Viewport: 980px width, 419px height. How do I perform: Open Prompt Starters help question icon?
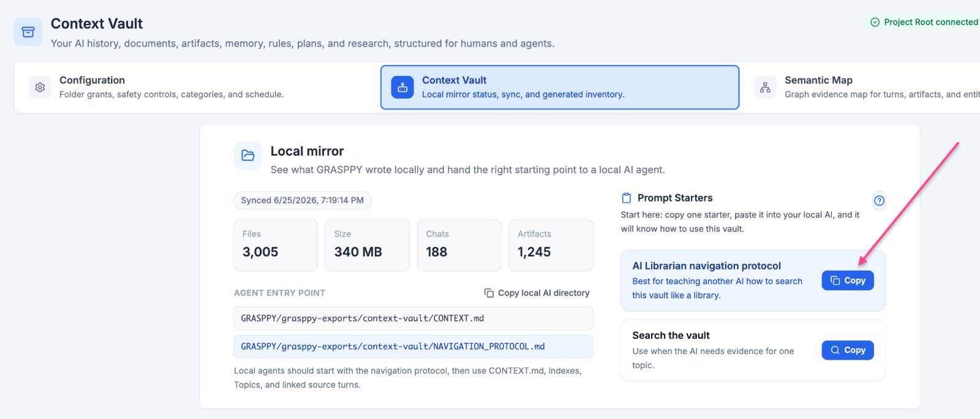[879, 200]
